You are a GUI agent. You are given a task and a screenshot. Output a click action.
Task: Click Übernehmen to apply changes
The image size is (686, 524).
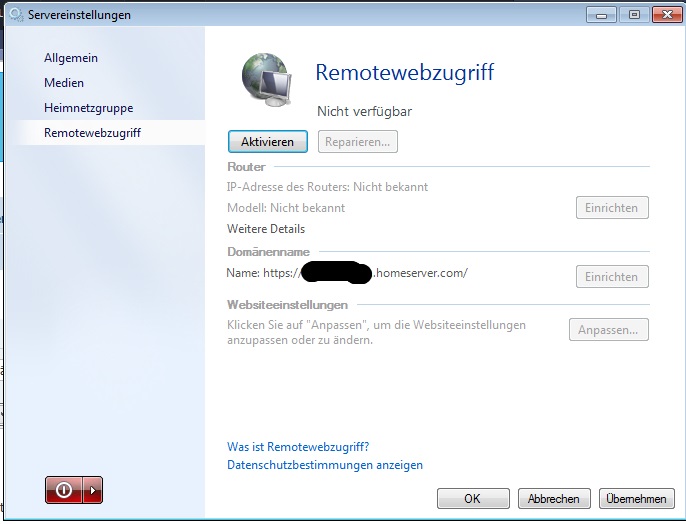tap(637, 499)
